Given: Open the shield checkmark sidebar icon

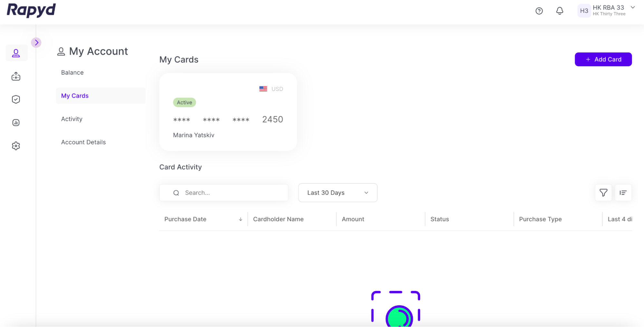Looking at the screenshot, I should pyautogui.click(x=16, y=99).
